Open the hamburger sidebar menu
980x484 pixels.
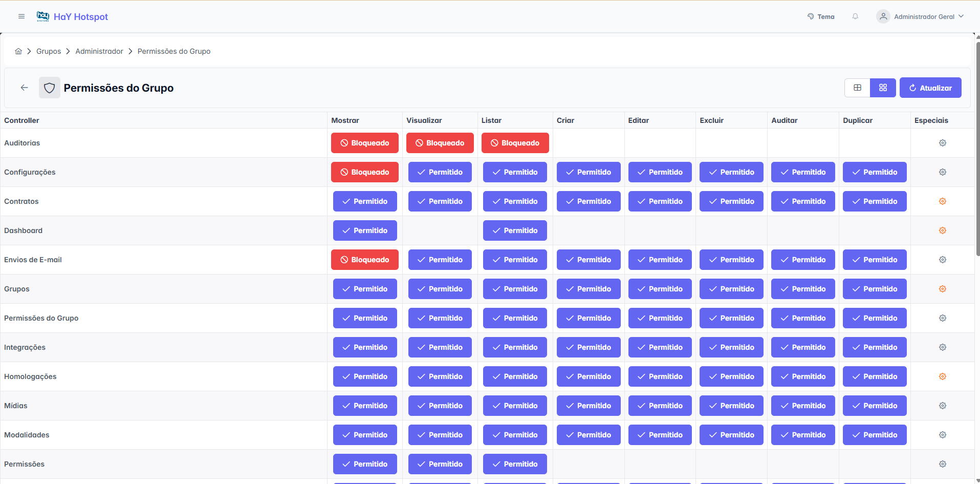click(21, 16)
